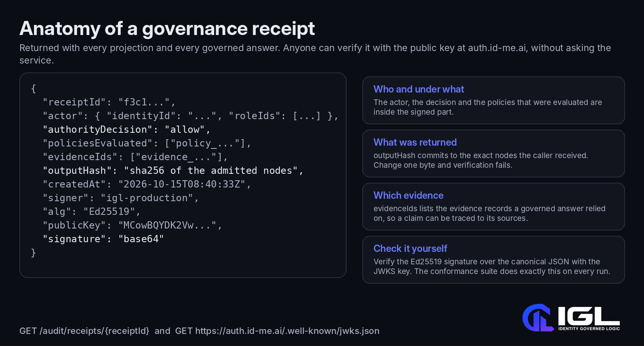Click the alg Ed25519 line
The image size is (644, 346).
coord(92,212)
